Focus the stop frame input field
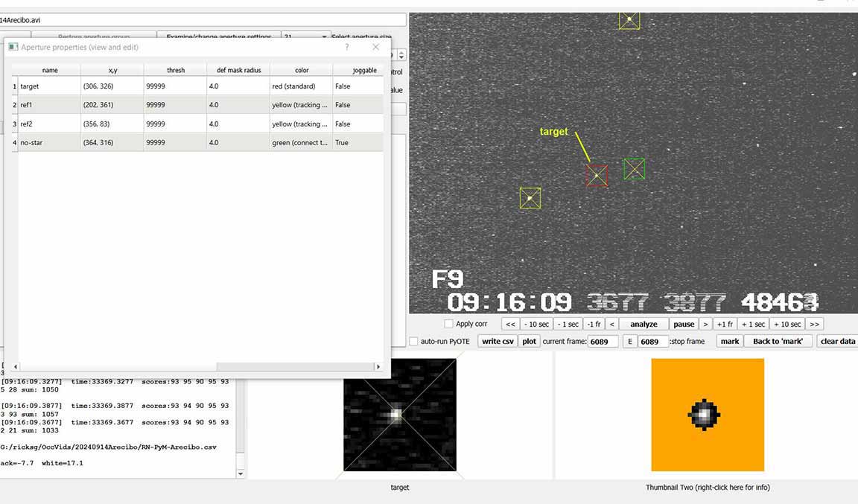858x504 pixels. click(x=653, y=342)
